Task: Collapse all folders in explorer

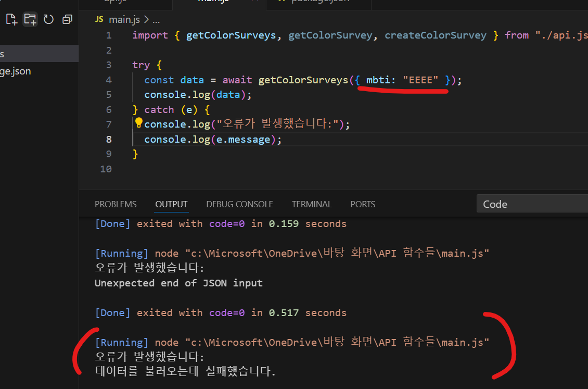Action: click(x=67, y=19)
